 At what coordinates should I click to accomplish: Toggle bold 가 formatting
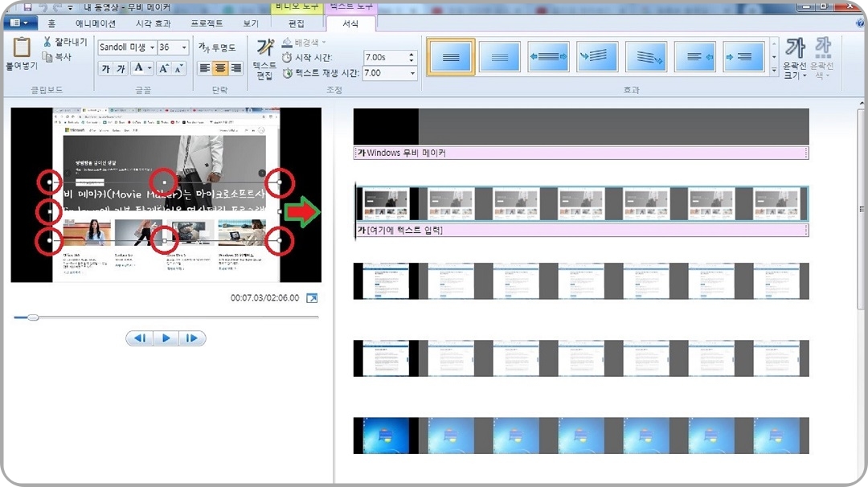point(106,68)
